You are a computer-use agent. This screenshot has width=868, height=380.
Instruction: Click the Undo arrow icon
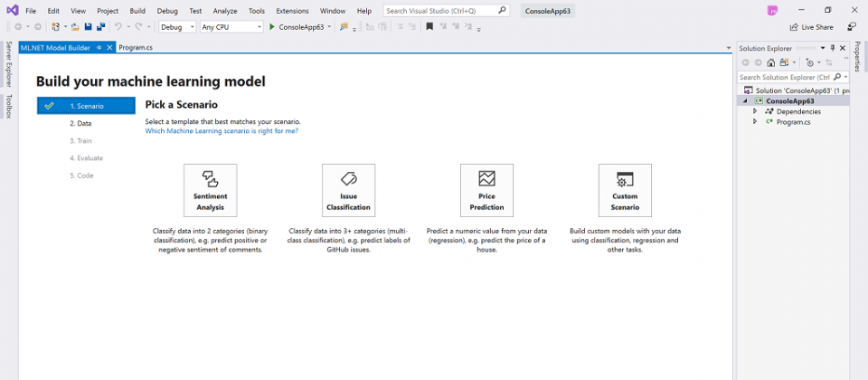click(118, 26)
